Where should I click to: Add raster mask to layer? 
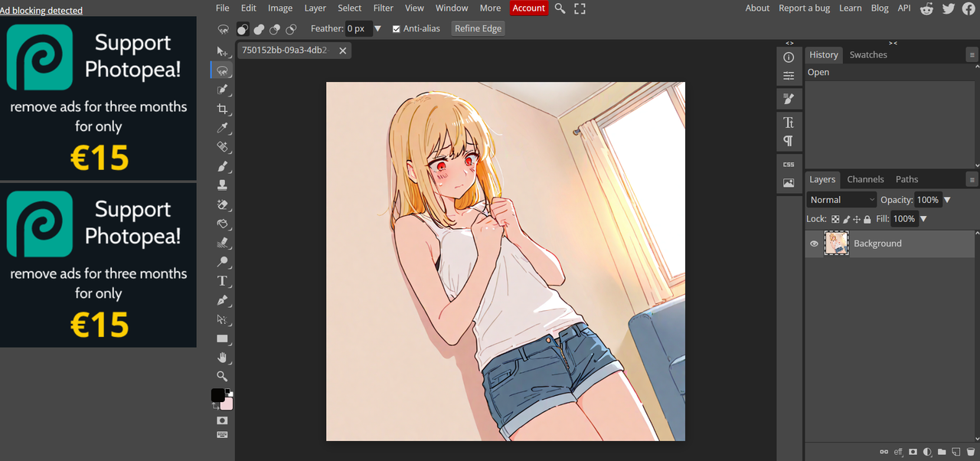(x=913, y=452)
